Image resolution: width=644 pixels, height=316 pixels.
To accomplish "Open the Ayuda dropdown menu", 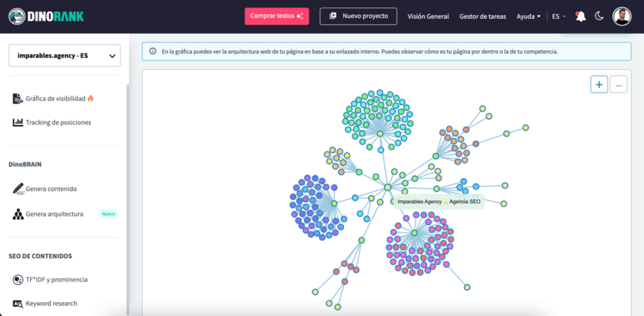I will pos(528,16).
